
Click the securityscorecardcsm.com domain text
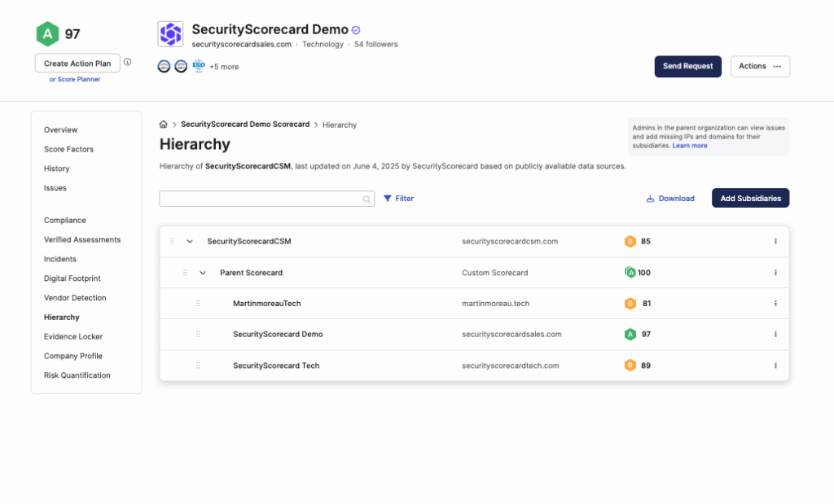pyautogui.click(x=510, y=241)
